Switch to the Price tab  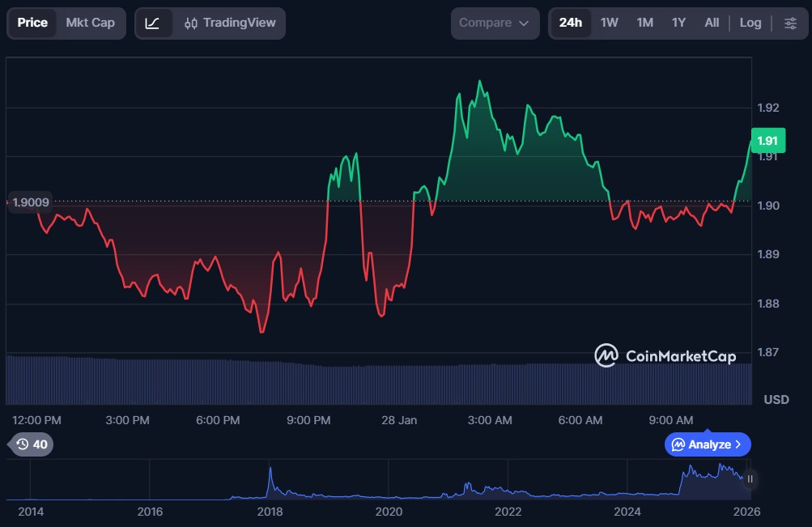pos(32,23)
